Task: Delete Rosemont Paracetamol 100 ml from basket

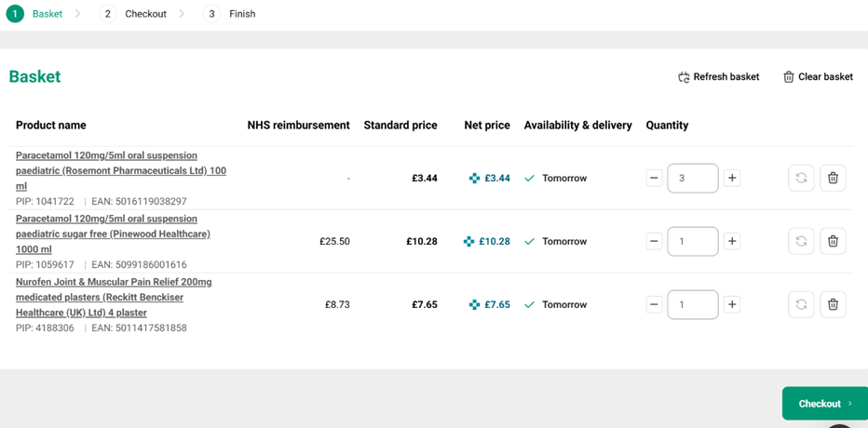Action: click(833, 178)
